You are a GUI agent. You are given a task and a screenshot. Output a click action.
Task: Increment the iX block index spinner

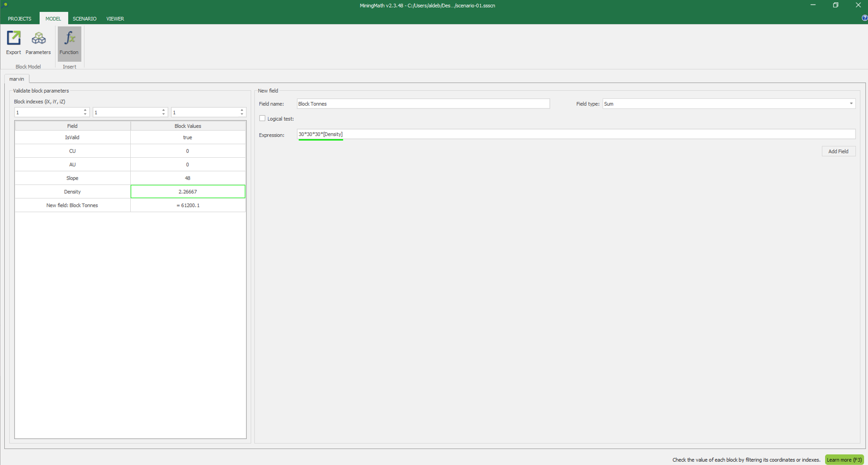pyautogui.click(x=85, y=110)
